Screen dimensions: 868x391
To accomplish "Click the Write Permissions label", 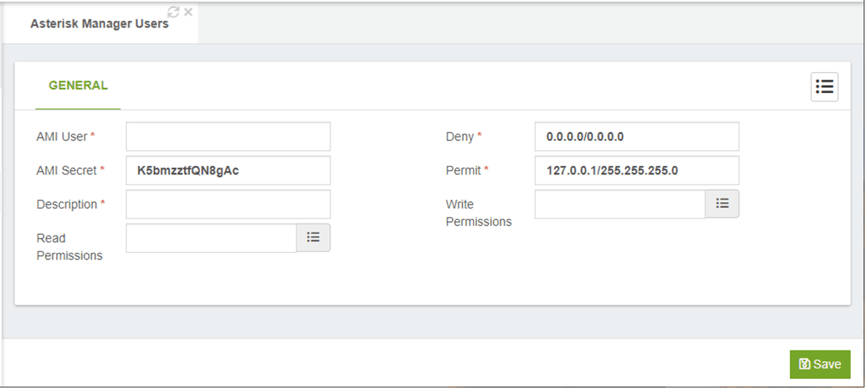I will pyautogui.click(x=478, y=213).
